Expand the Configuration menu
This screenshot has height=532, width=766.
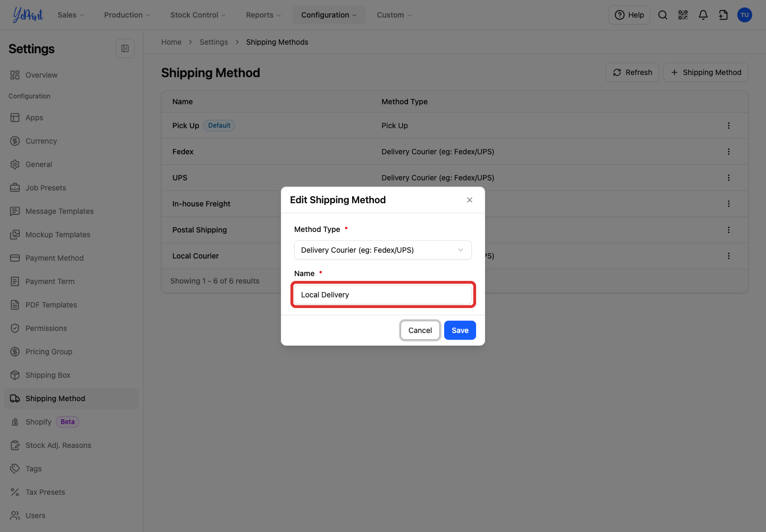click(x=329, y=15)
